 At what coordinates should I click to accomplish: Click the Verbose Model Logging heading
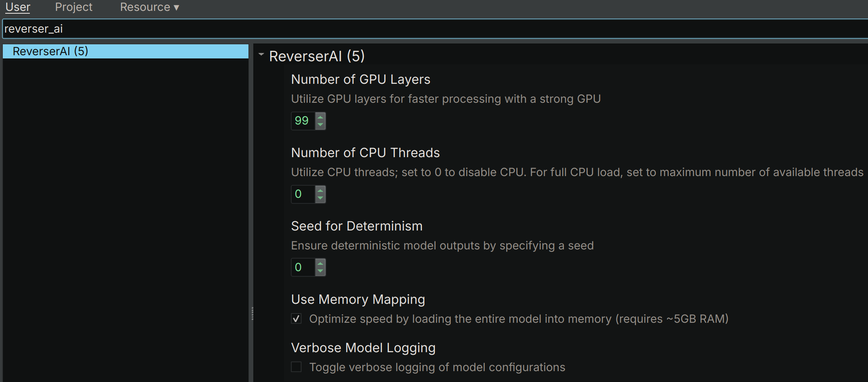point(363,348)
